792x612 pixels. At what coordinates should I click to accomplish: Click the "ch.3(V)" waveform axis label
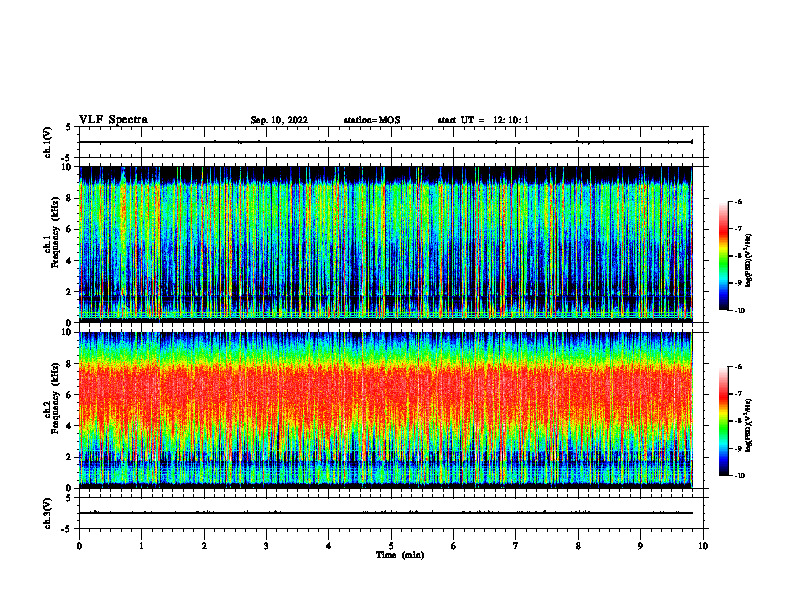point(47,513)
